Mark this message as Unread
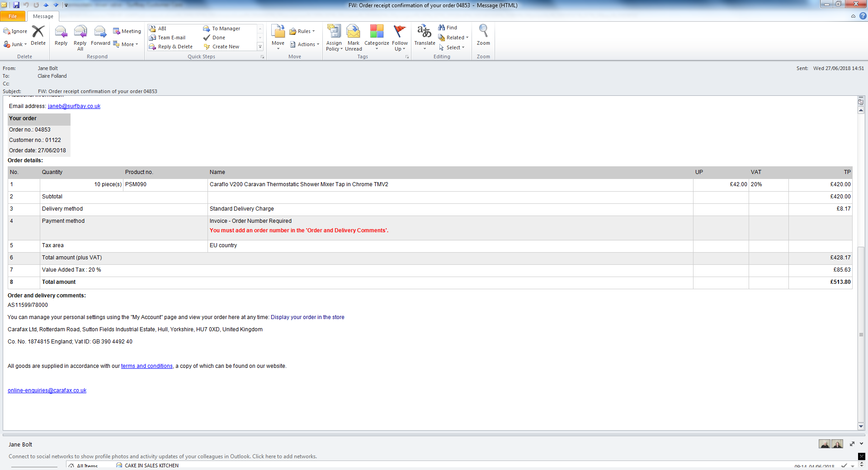Screen dimensions: 868x470 (354, 38)
